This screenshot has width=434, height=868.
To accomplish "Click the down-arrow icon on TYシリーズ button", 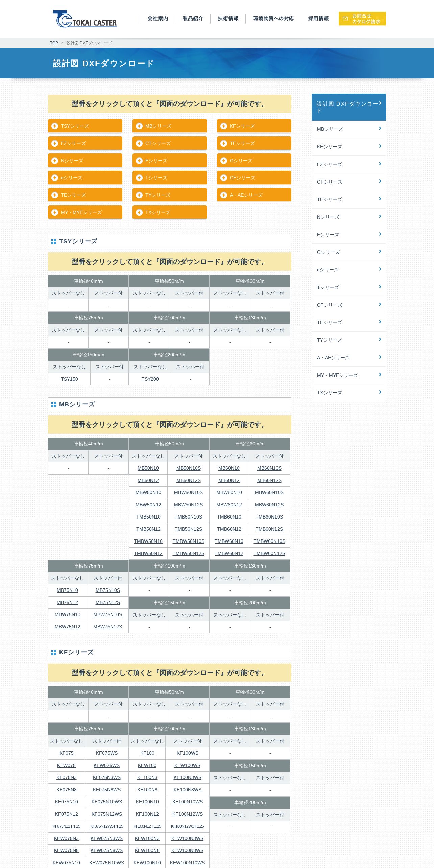I will click(x=139, y=195).
